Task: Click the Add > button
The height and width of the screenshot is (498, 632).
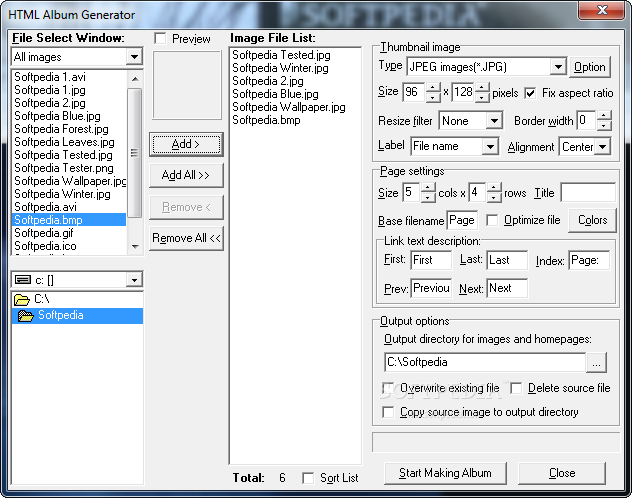Action: 186,144
